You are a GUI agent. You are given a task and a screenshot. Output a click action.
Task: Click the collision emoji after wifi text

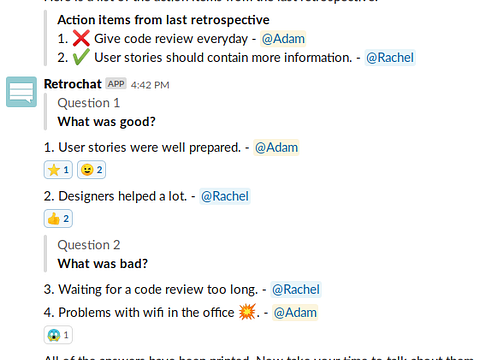(247, 312)
